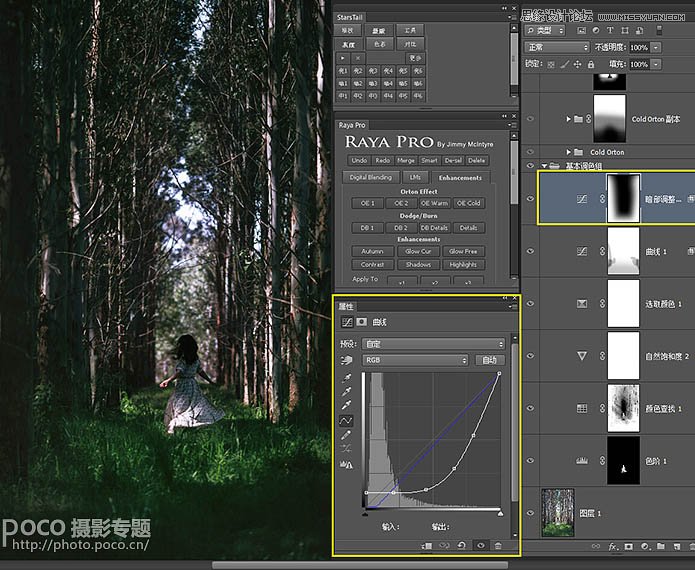Hide the 色阶 1 layer
Image resolution: width=695 pixels, height=570 pixels.
(x=530, y=461)
